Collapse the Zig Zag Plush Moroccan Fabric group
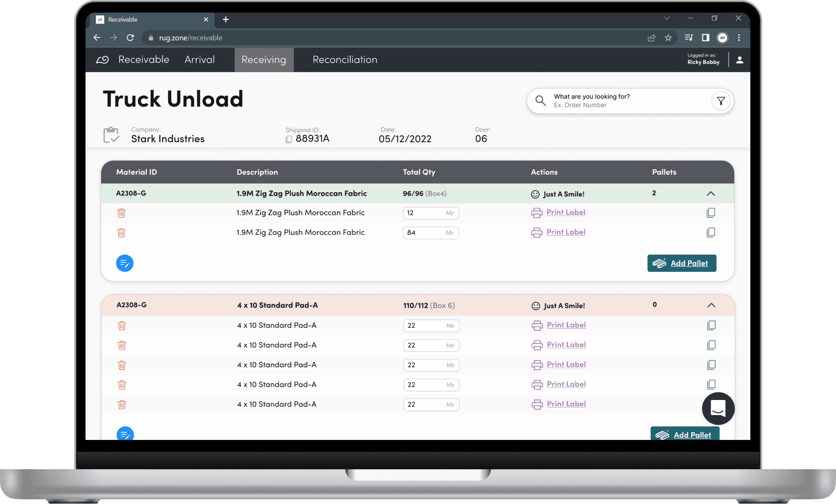The height and width of the screenshot is (504, 836). pyautogui.click(x=711, y=194)
